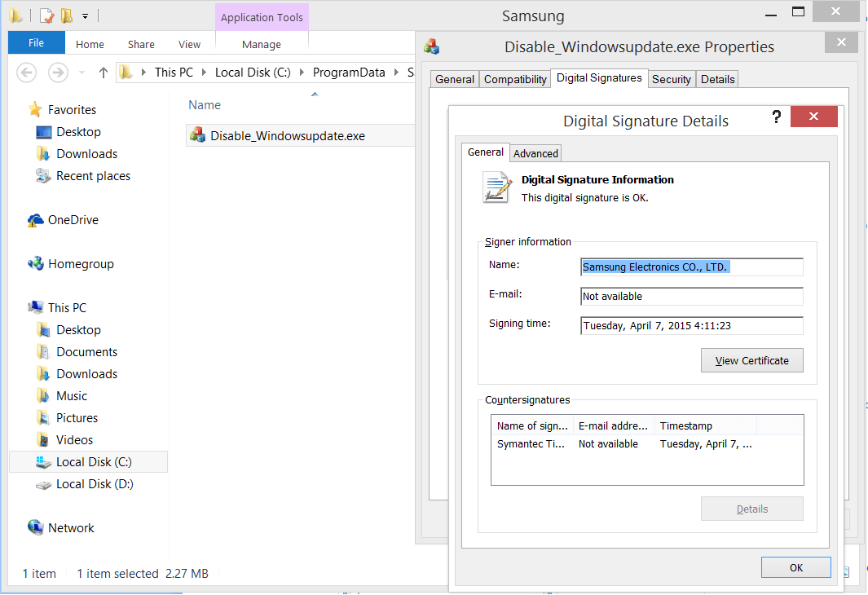Click Name of signer column header

pyautogui.click(x=532, y=425)
